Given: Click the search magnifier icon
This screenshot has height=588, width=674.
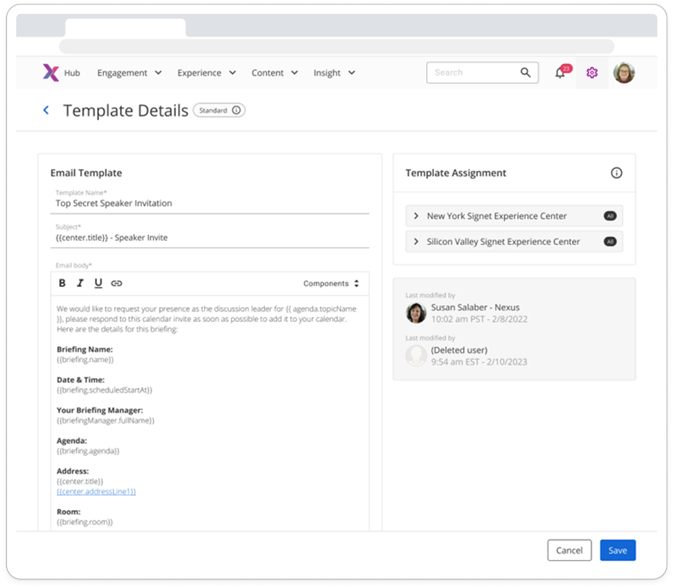Looking at the screenshot, I should 525,73.
